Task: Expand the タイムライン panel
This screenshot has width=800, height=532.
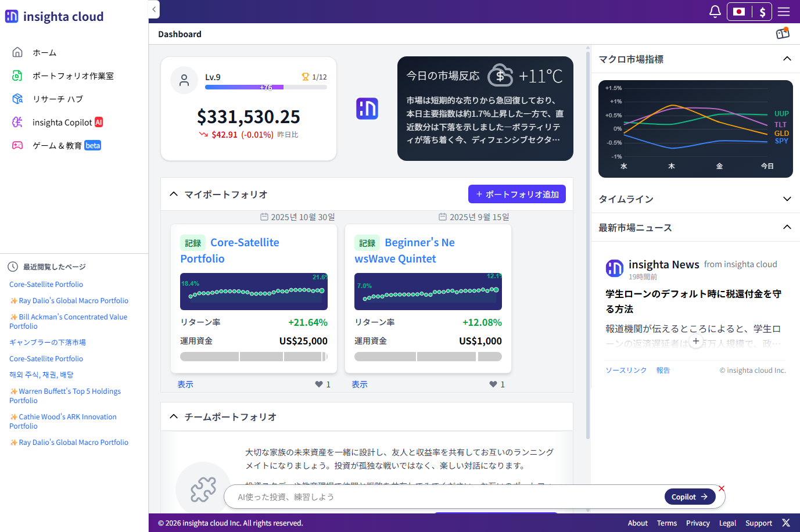Action: [787, 199]
